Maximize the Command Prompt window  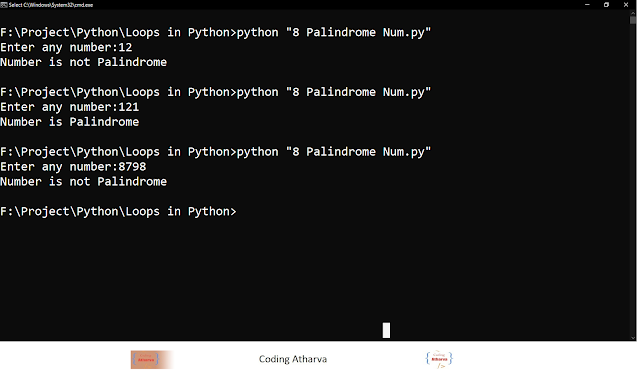pyautogui.click(x=606, y=5)
